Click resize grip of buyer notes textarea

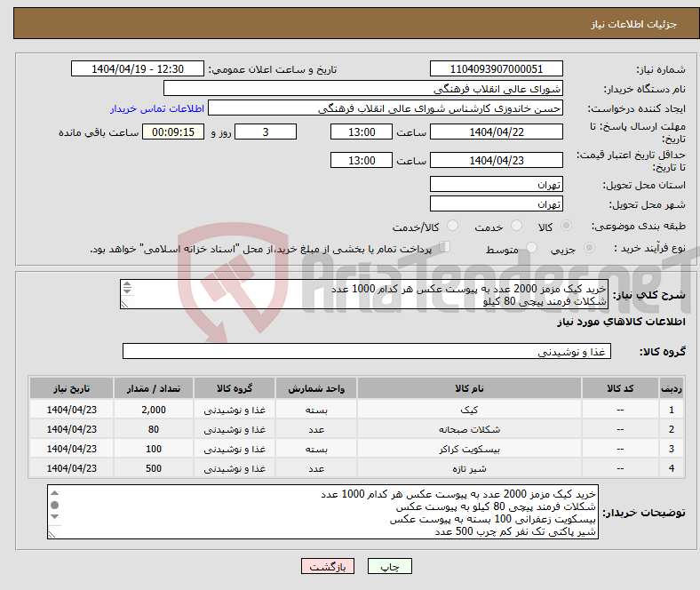tap(52, 534)
